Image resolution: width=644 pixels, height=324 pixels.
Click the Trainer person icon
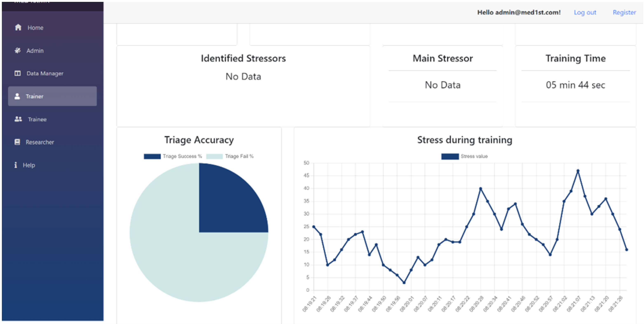click(x=17, y=96)
